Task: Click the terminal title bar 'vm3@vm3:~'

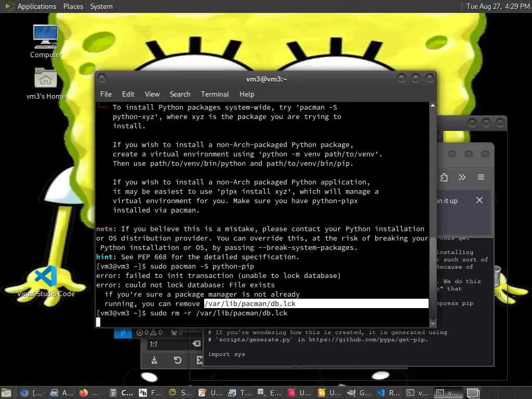Action: (267, 79)
